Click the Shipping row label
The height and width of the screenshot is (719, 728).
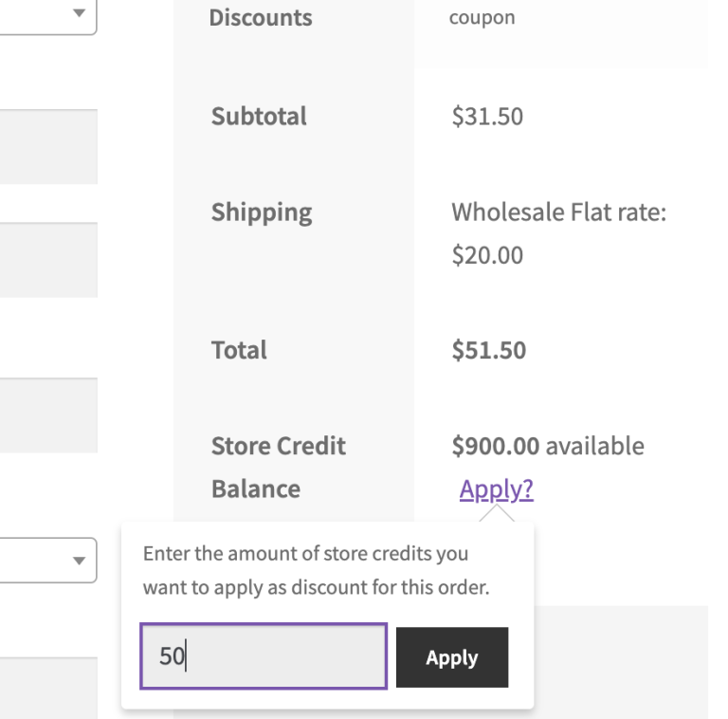click(262, 212)
